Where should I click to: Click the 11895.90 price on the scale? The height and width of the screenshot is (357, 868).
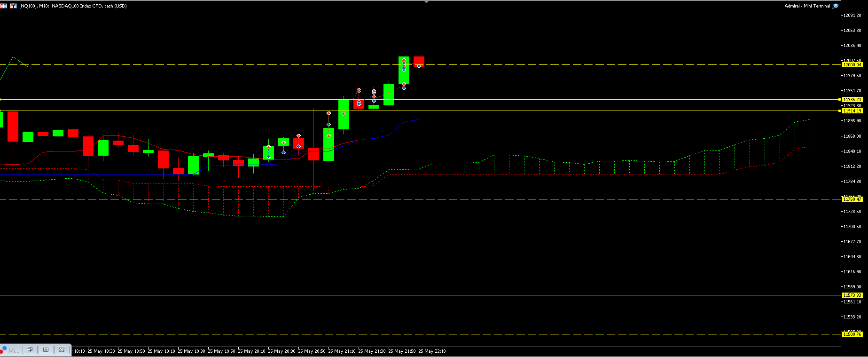click(852, 121)
